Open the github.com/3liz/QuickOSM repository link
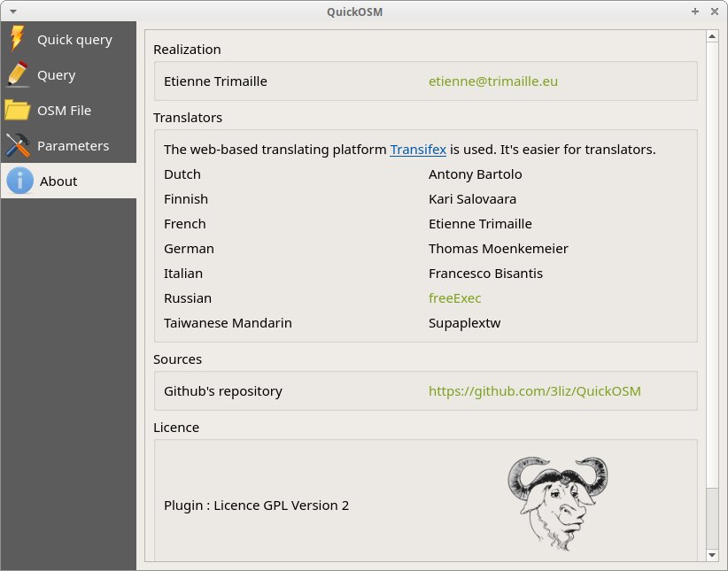 pyautogui.click(x=534, y=391)
